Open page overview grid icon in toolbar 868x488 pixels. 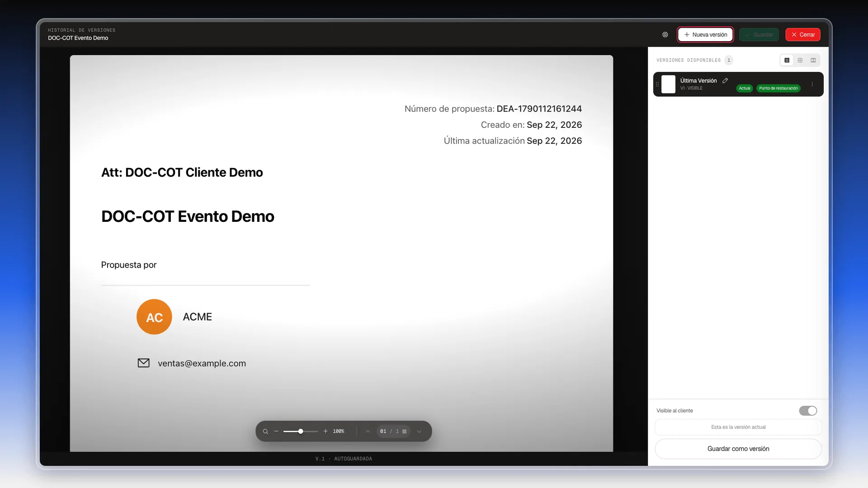404,432
